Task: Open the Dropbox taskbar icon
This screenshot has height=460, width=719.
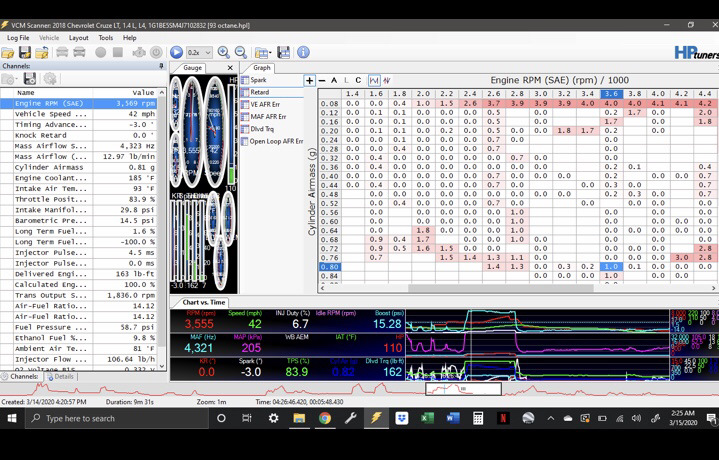Action: click(402, 418)
